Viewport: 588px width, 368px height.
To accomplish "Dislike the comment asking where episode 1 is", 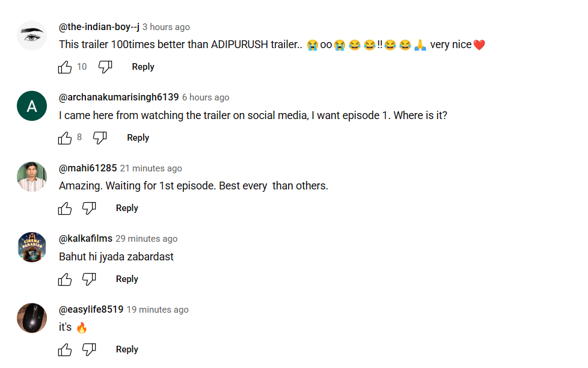I will tap(100, 138).
